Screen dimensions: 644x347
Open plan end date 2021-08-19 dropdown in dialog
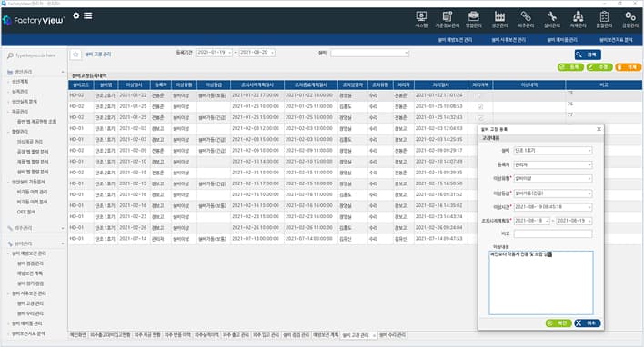[x=589, y=221]
